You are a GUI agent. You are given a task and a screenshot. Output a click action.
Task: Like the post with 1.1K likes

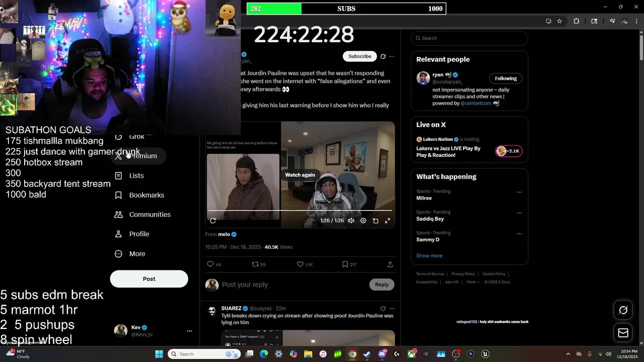pyautogui.click(x=304, y=264)
